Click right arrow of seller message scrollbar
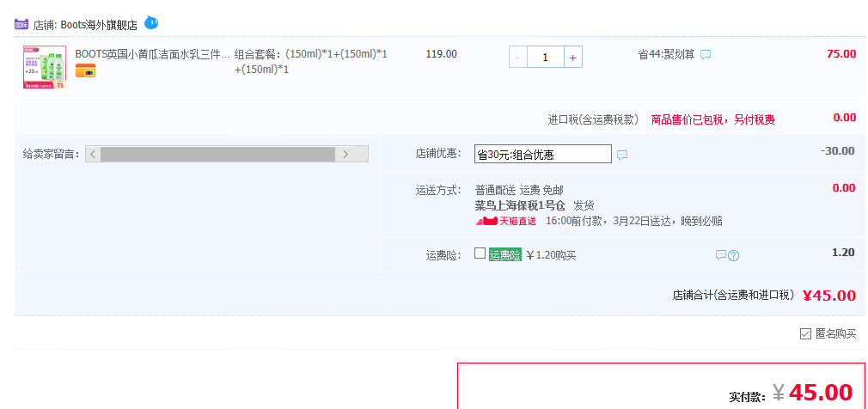 coord(345,155)
